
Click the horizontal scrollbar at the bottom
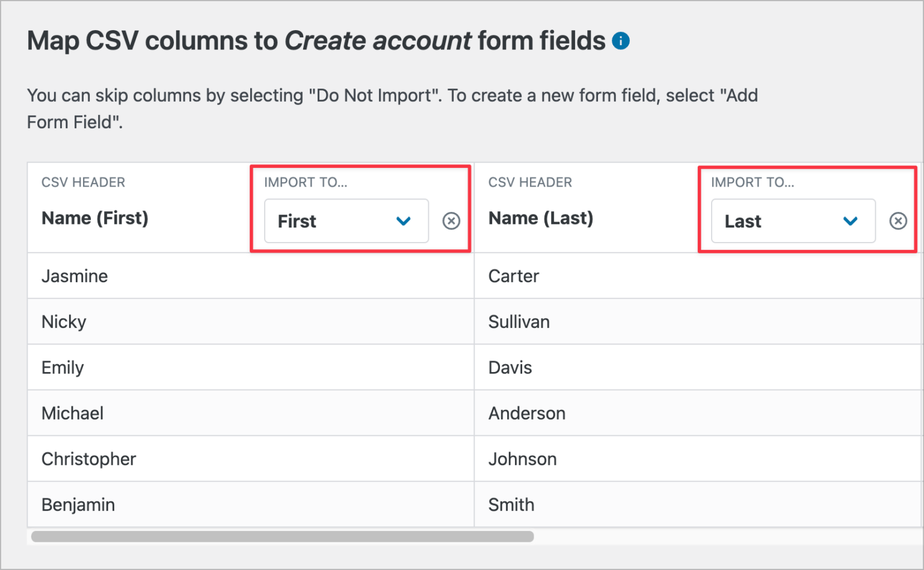[x=283, y=536]
